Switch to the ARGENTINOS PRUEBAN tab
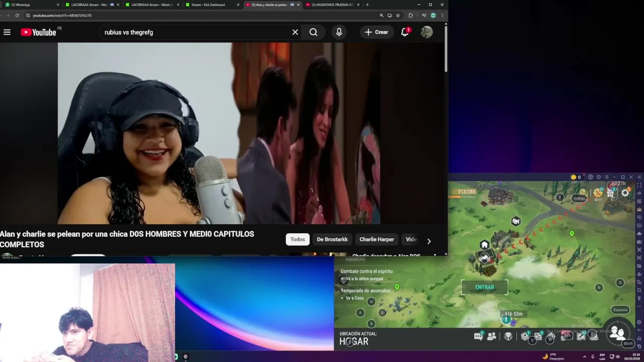Screen dimensions: 644x362 [x=333, y=5]
